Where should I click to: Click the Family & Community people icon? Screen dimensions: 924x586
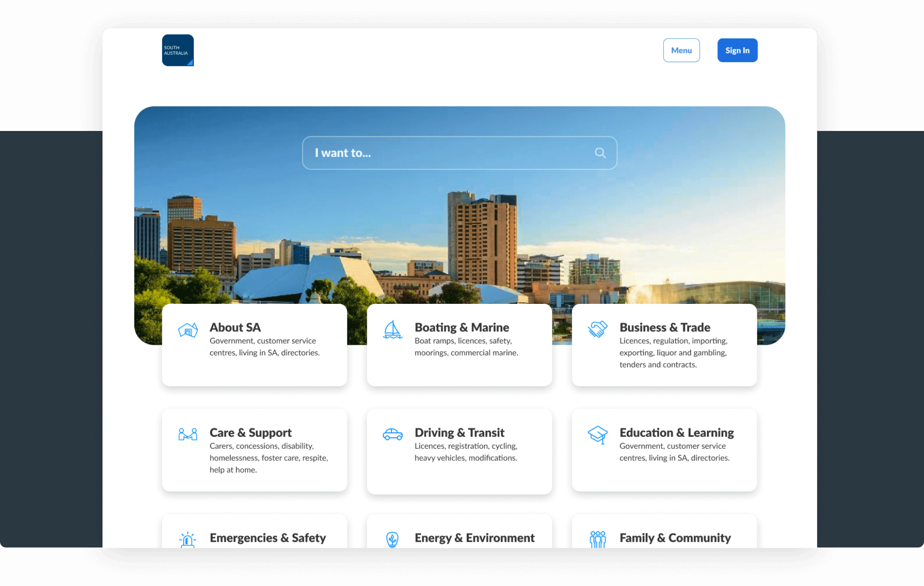click(x=597, y=539)
